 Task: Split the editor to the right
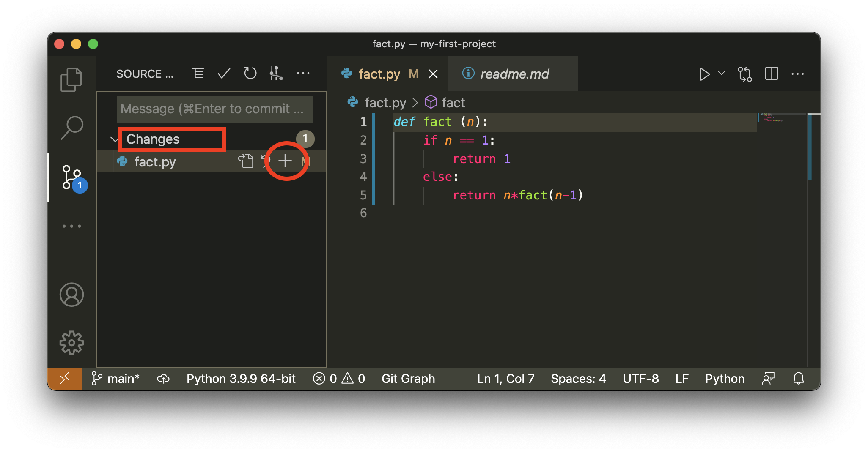[771, 74]
